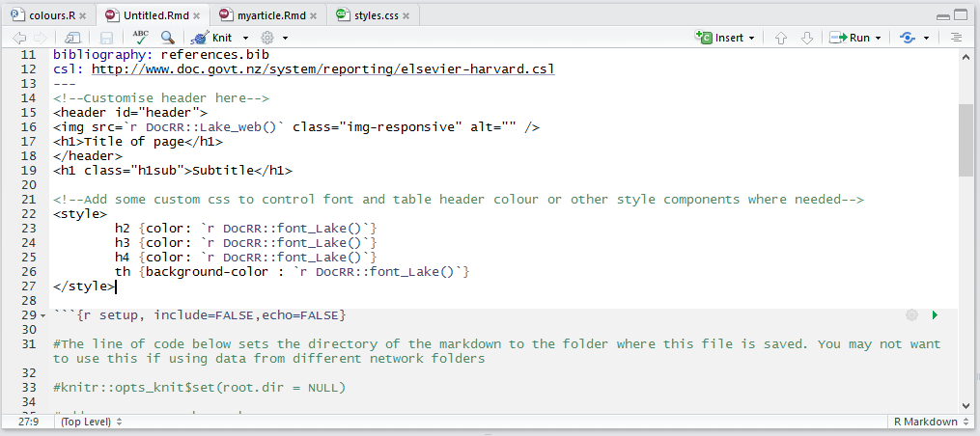Click the vertical scrollbar thumb
Screen dimensions: 980x436
[965, 139]
